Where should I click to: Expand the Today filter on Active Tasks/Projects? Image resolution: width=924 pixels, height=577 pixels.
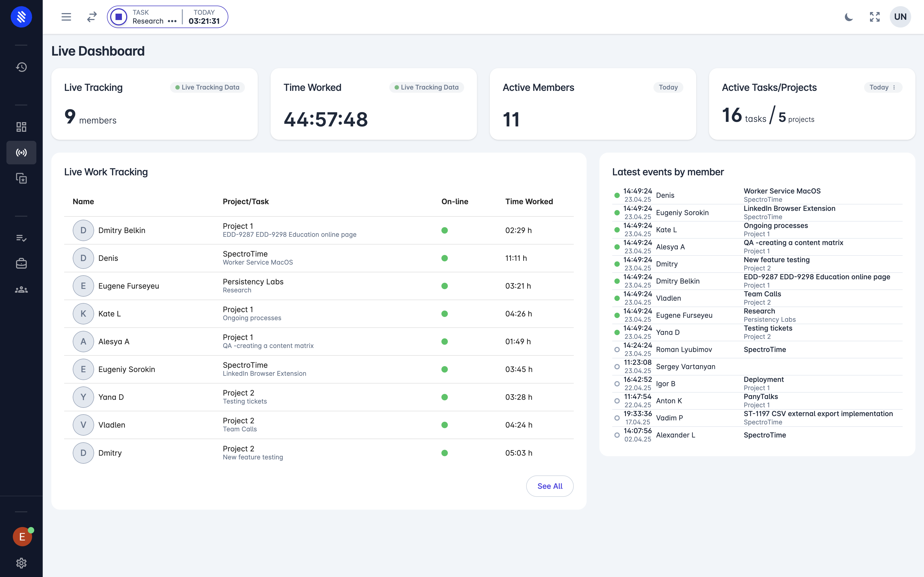[x=883, y=87]
